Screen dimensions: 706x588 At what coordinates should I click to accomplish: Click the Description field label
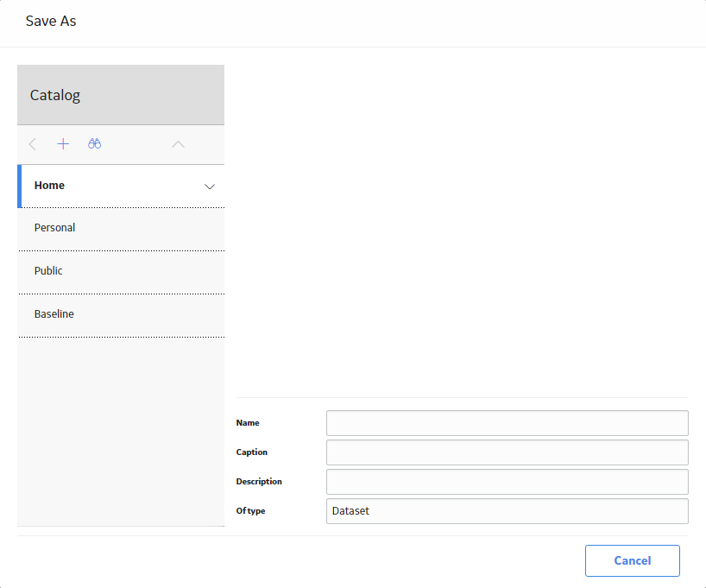259,482
